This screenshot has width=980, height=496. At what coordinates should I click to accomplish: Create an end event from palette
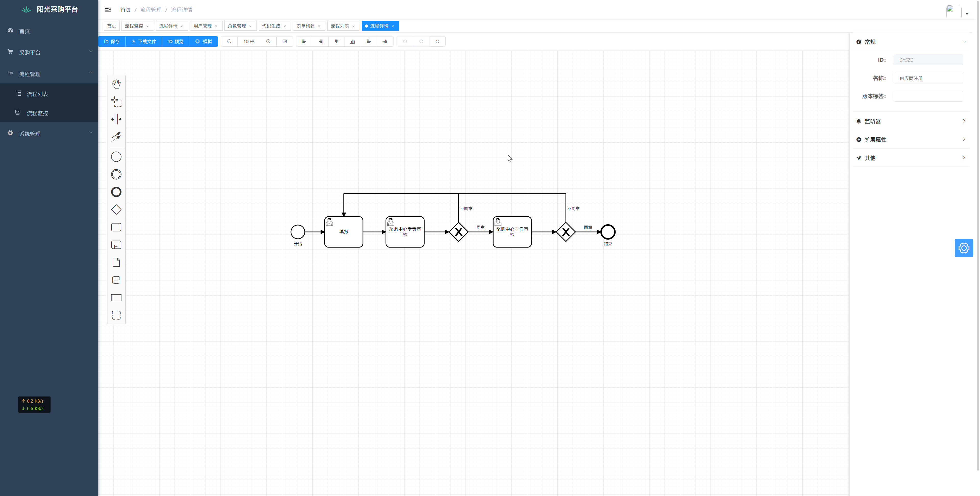pos(116,192)
